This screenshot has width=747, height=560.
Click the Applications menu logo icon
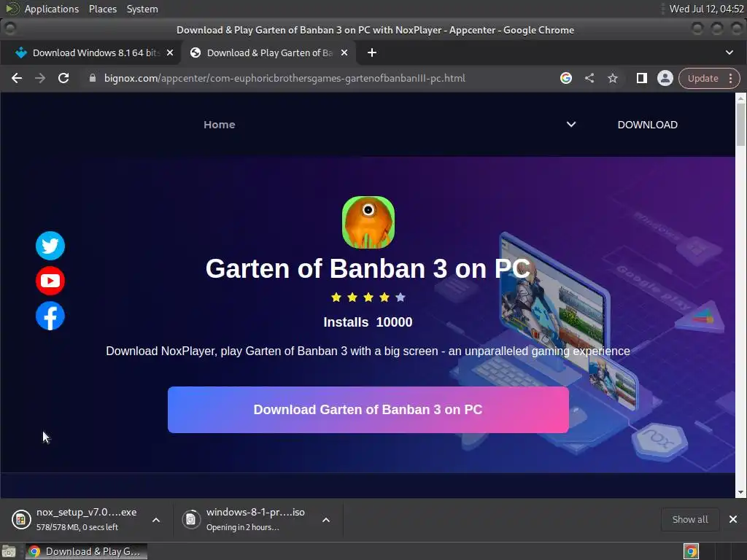point(12,9)
